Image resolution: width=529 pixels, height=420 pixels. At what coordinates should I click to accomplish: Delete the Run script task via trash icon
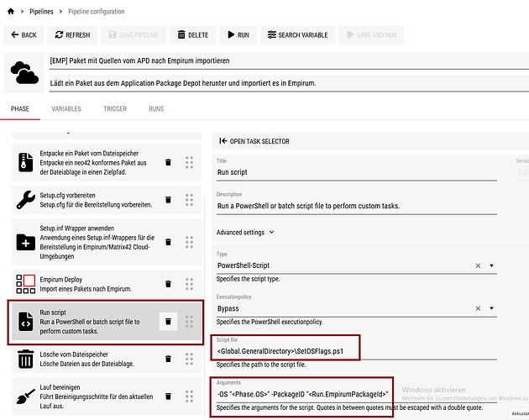coord(168,321)
